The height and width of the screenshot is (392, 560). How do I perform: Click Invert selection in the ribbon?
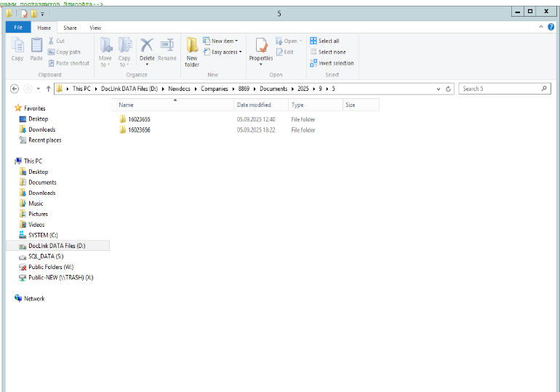tap(332, 63)
